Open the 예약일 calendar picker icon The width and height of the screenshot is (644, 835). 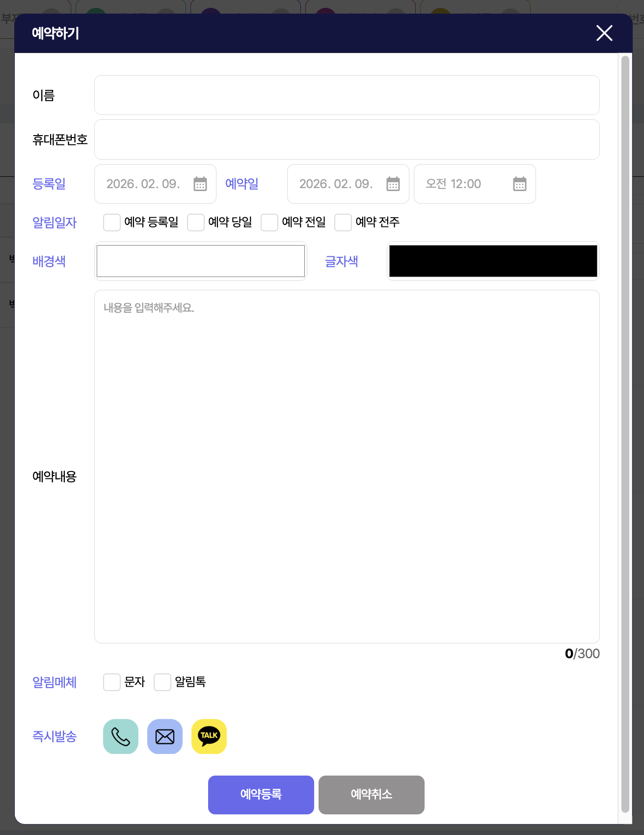point(393,184)
